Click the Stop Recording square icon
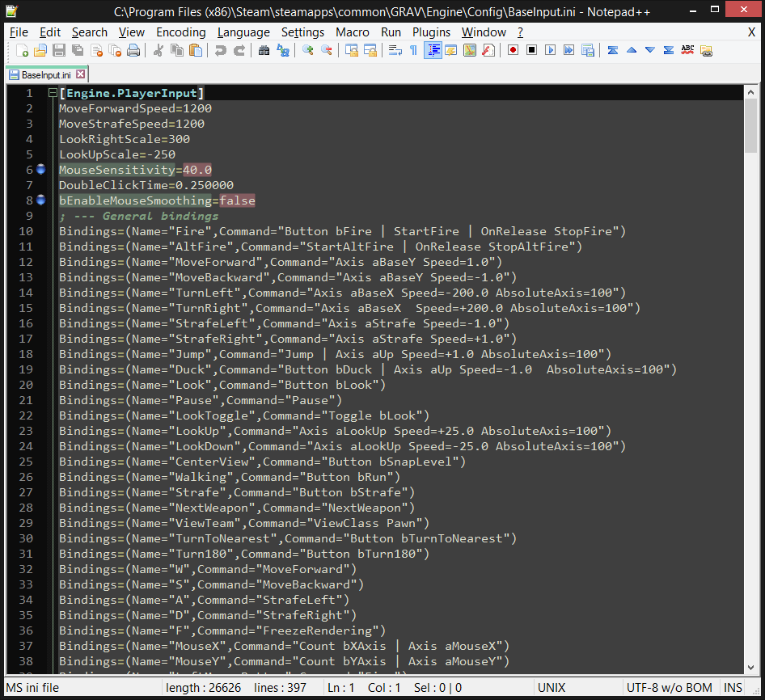 coord(532,50)
